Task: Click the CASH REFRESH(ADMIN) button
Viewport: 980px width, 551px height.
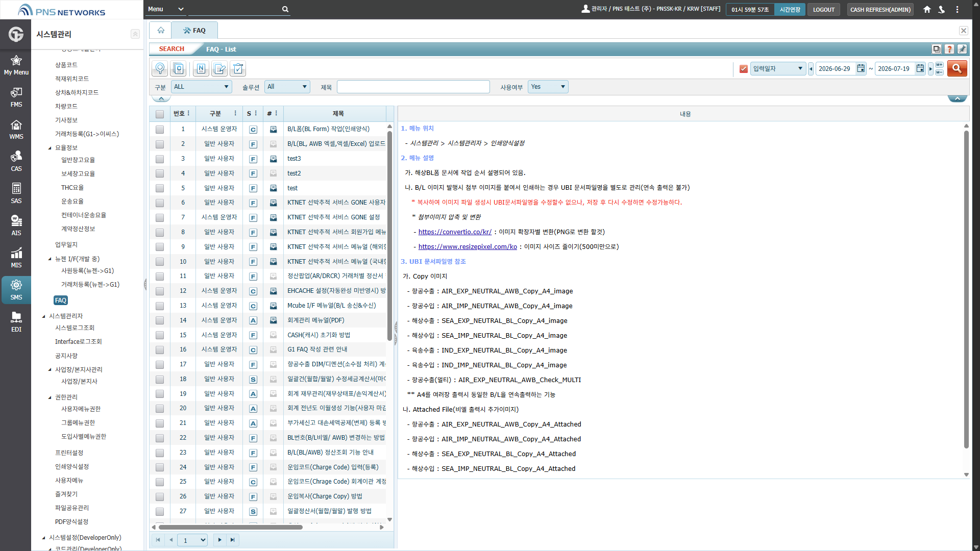Action: click(880, 9)
